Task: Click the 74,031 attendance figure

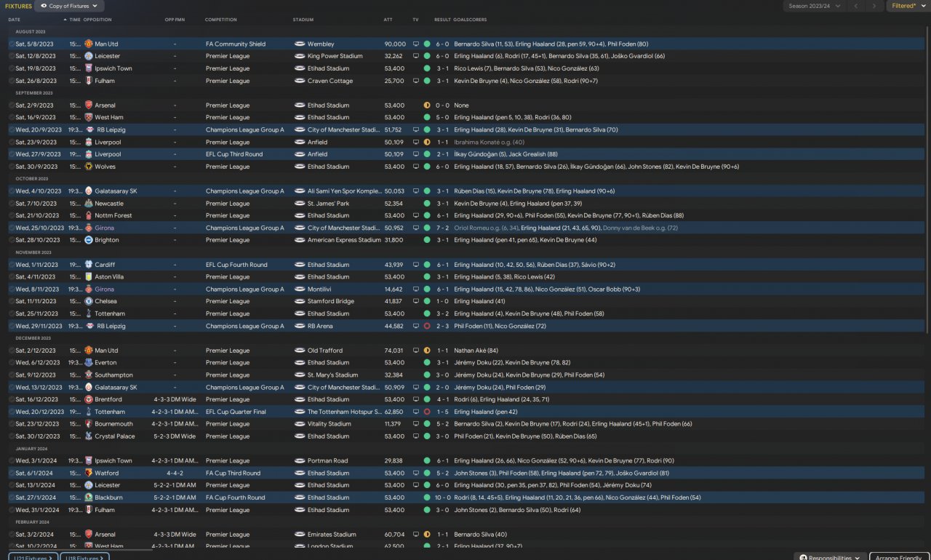Action: [x=394, y=351]
